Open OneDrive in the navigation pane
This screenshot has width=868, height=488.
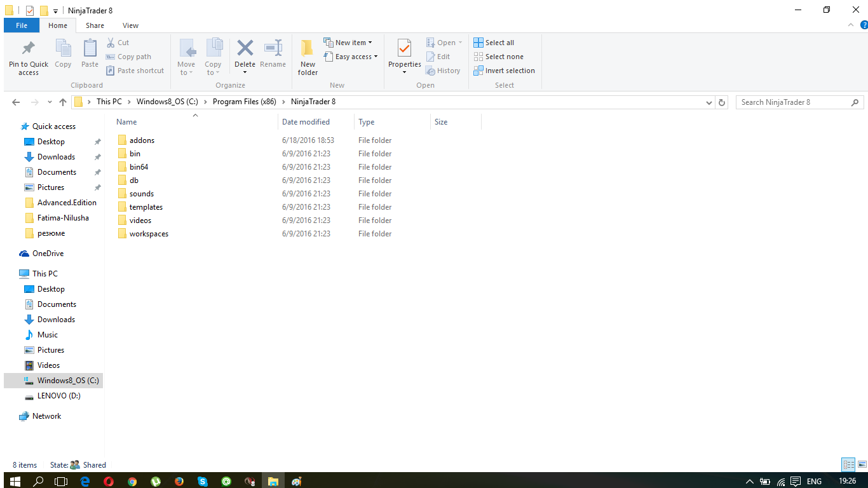click(x=48, y=254)
